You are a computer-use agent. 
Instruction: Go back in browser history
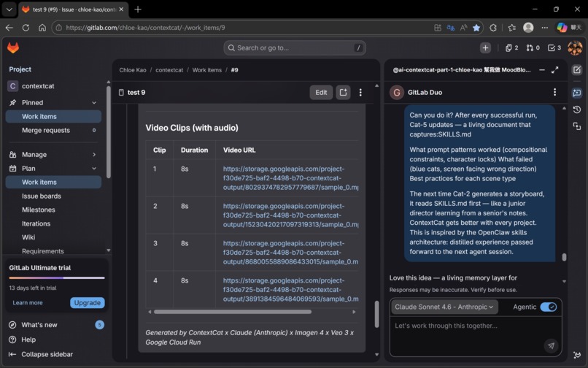(x=9, y=28)
